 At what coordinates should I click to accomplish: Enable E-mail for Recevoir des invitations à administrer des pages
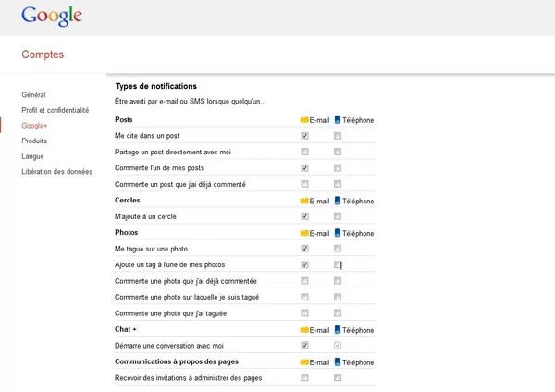coord(304,377)
